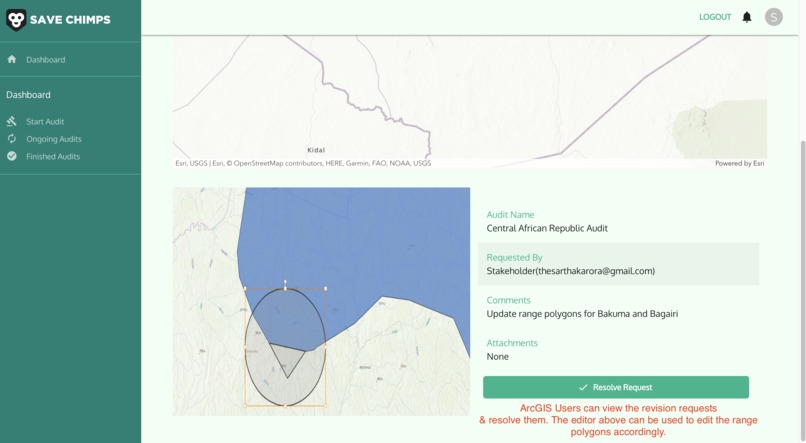Click the LOGOUT link
Image resolution: width=806 pixels, height=443 pixels.
point(715,17)
